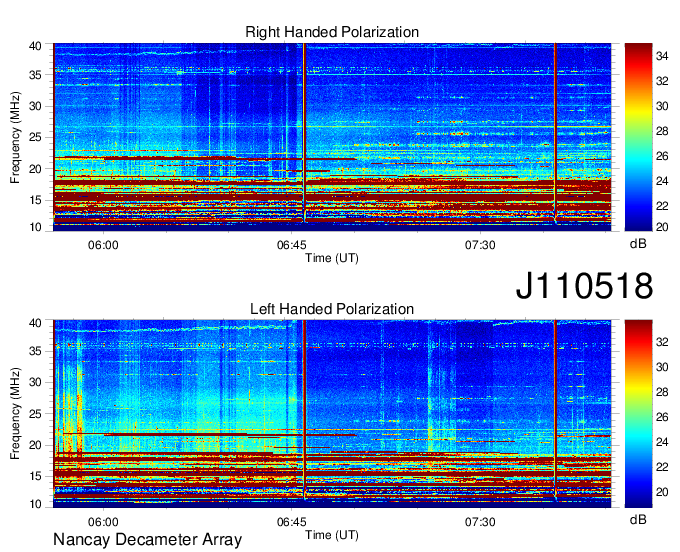
Task: Click the 06:00 tick of Left Handed plot
Action: (x=103, y=522)
